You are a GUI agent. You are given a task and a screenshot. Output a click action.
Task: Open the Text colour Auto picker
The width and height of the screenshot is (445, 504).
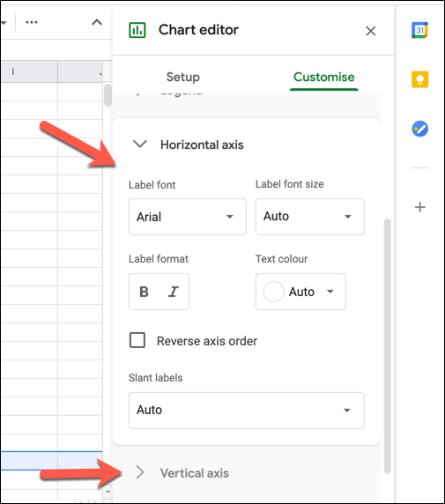[x=300, y=292]
